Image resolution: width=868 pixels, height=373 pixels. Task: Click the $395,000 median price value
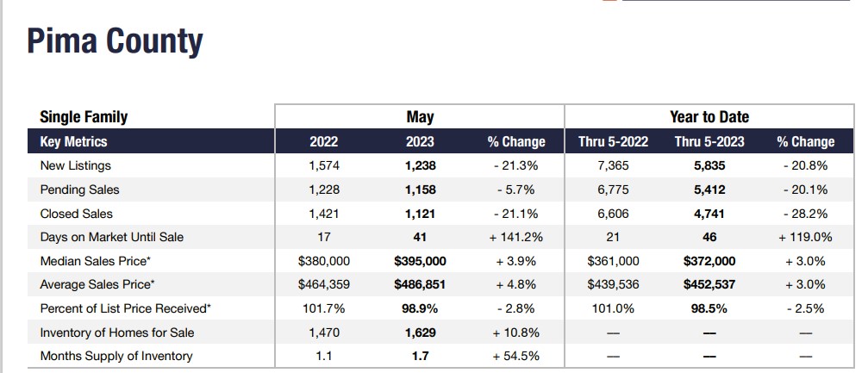pyautogui.click(x=420, y=261)
